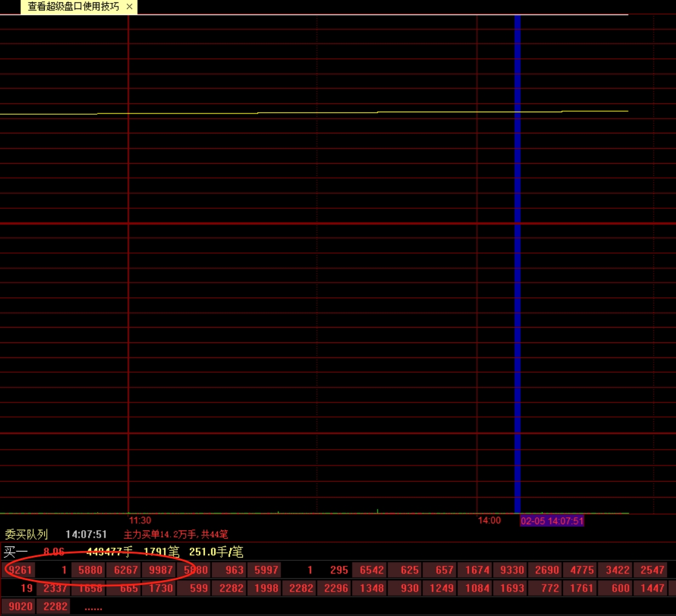
Task: Select queue cell 625
Action: (405, 570)
